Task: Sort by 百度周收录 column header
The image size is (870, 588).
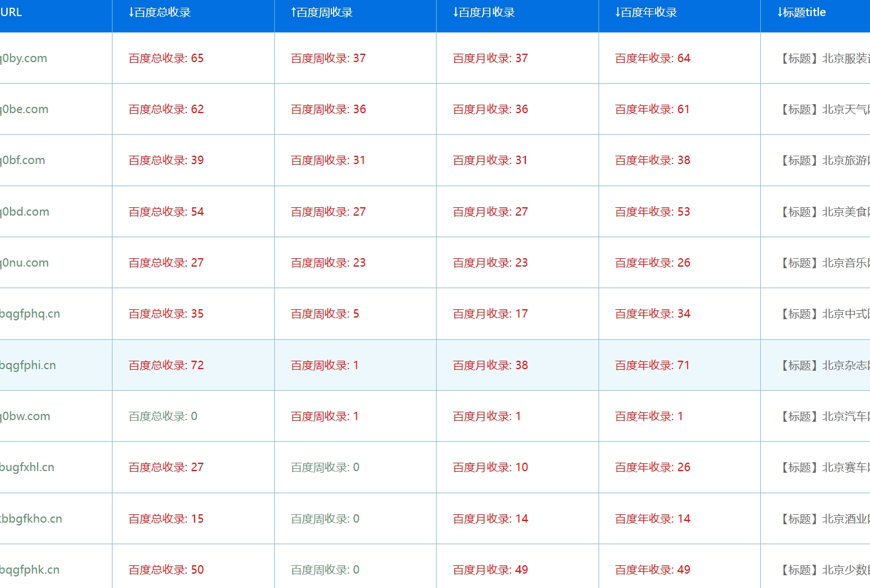Action: (322, 12)
